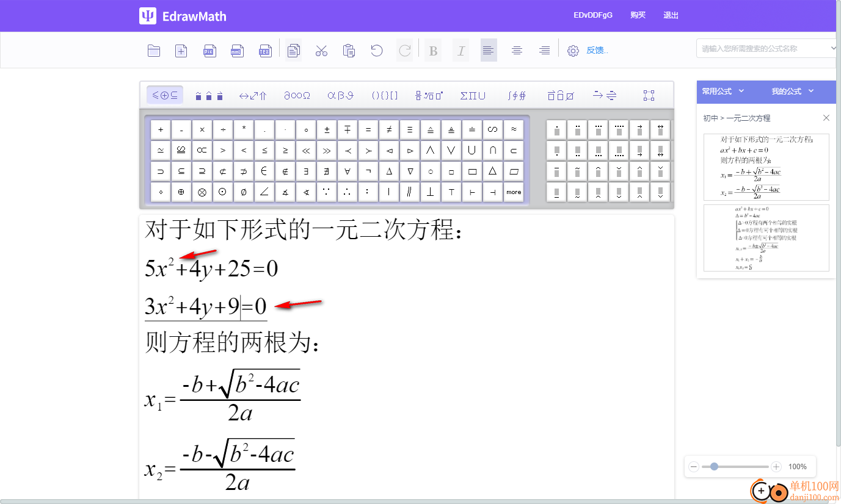
Task: Insert the division ÷ symbol
Action: (x=223, y=129)
